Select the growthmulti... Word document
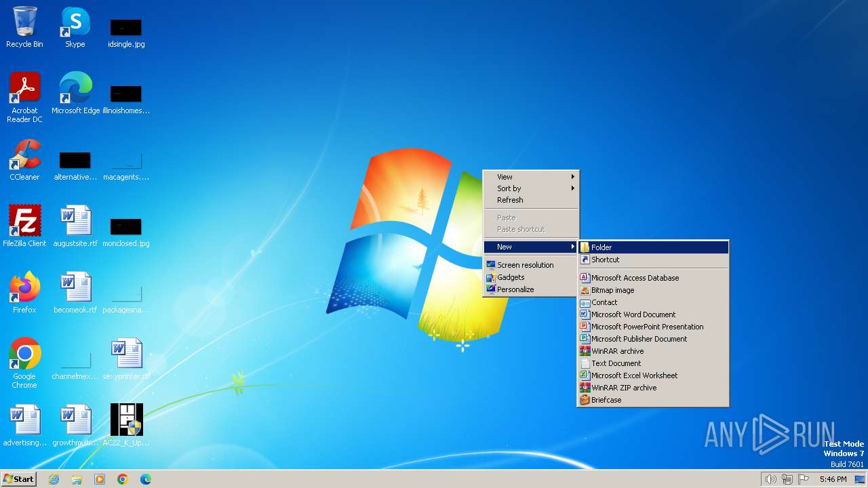This screenshot has height=488, width=868. click(x=75, y=426)
